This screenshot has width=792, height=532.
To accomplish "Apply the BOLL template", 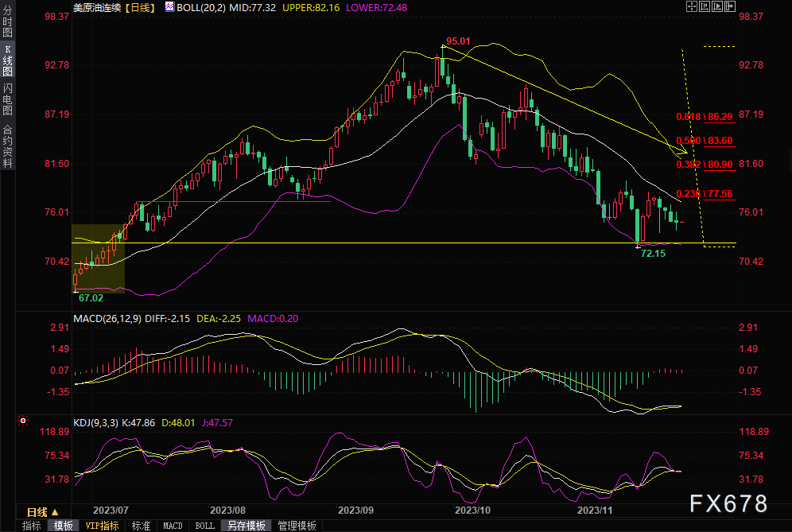I will click(x=204, y=526).
